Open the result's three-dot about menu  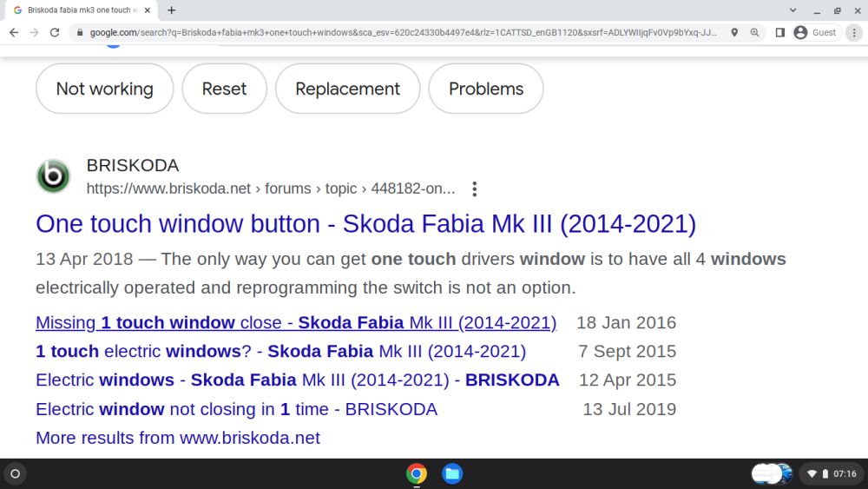(x=475, y=188)
